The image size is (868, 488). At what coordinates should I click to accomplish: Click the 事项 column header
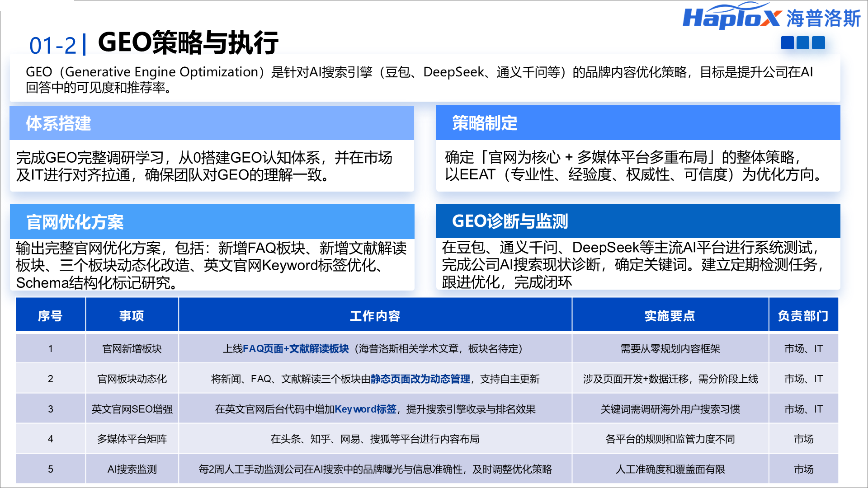(x=132, y=315)
